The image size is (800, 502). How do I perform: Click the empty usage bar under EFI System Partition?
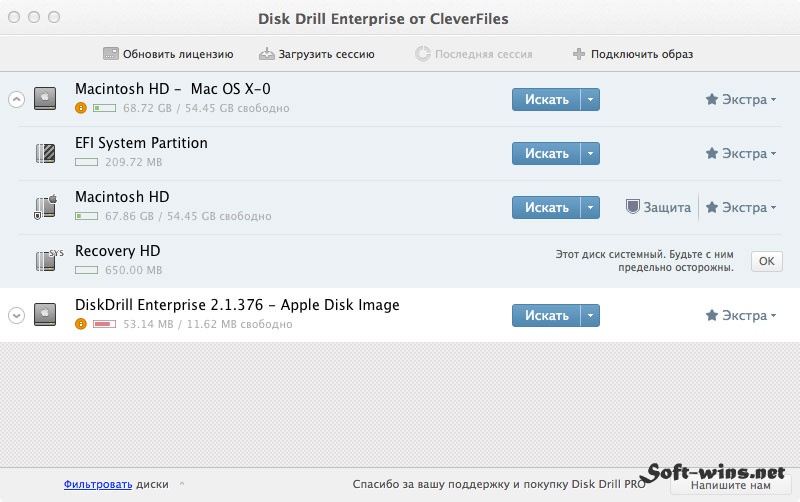[87, 162]
